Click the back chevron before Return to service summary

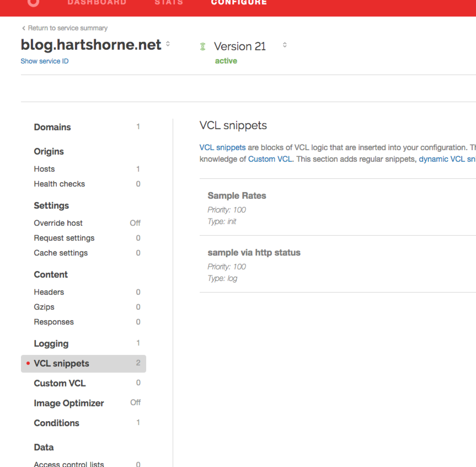tap(23, 28)
